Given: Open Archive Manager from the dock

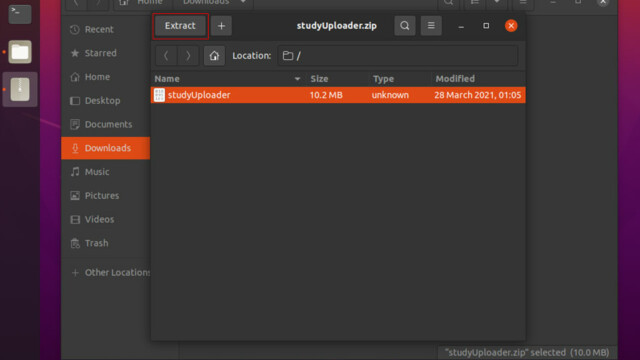Looking at the screenshot, I should 20,89.
